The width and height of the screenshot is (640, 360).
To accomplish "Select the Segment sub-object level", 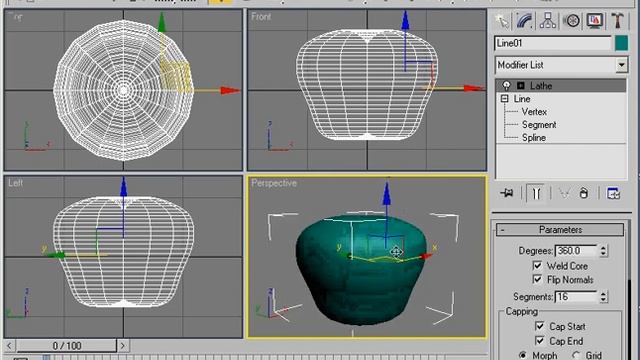I will click(x=539, y=125).
